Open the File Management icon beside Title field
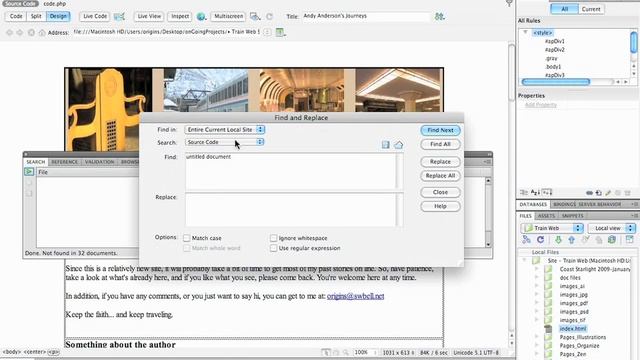This screenshot has height=360, width=640. click(440, 16)
